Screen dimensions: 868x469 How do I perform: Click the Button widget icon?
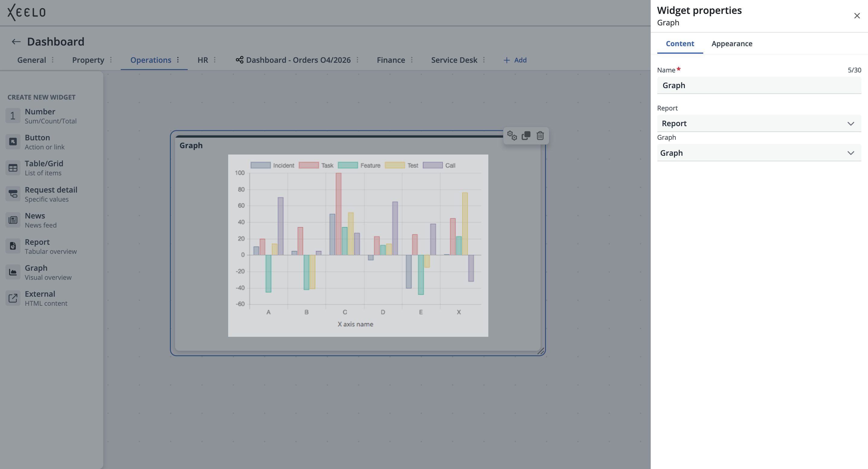coord(13,142)
